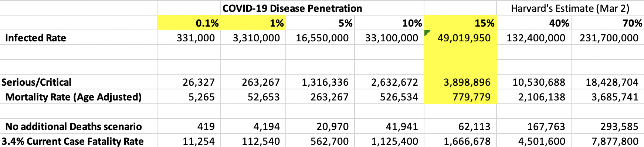Select the cell with 2,106,138
The width and height of the screenshot is (644, 147).
click(534, 97)
